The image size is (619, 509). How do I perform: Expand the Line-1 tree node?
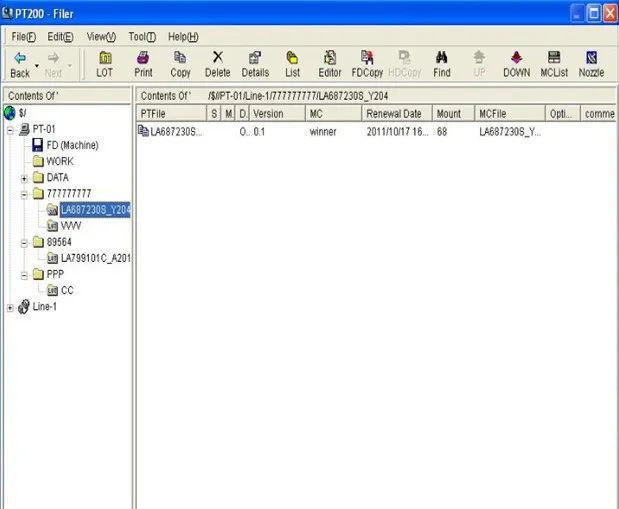pos(10,307)
